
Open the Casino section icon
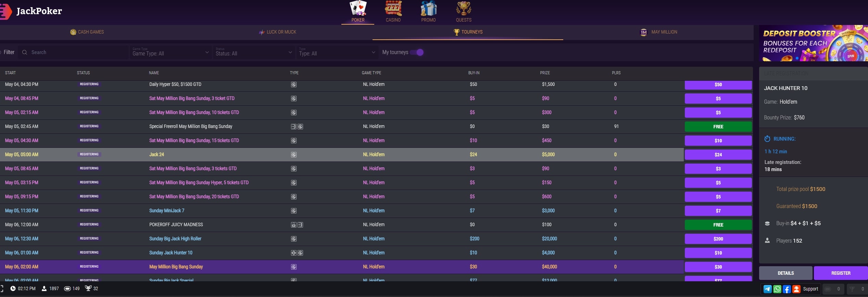coord(393,9)
